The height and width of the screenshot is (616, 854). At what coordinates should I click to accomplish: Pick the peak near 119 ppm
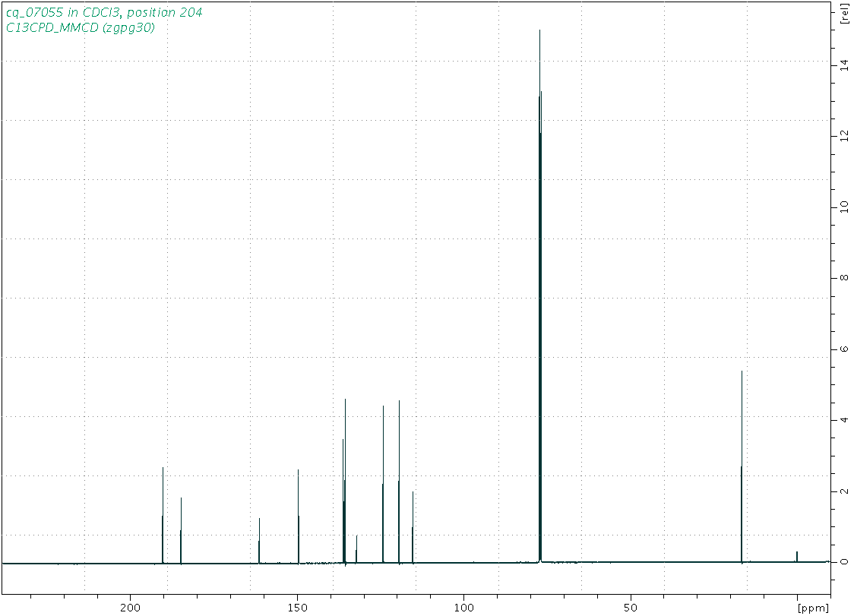[x=399, y=482]
